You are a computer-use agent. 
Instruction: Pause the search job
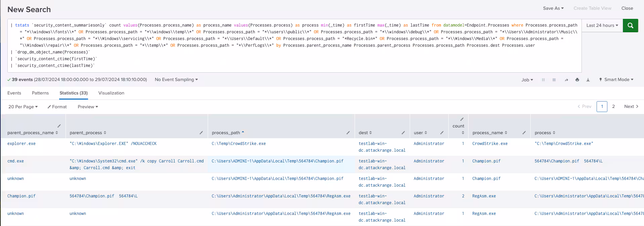(543, 80)
